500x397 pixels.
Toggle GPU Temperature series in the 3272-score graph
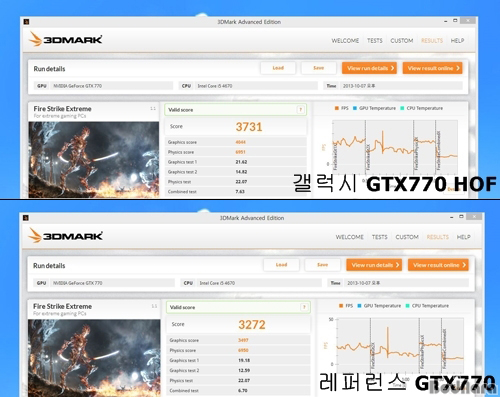point(379,306)
